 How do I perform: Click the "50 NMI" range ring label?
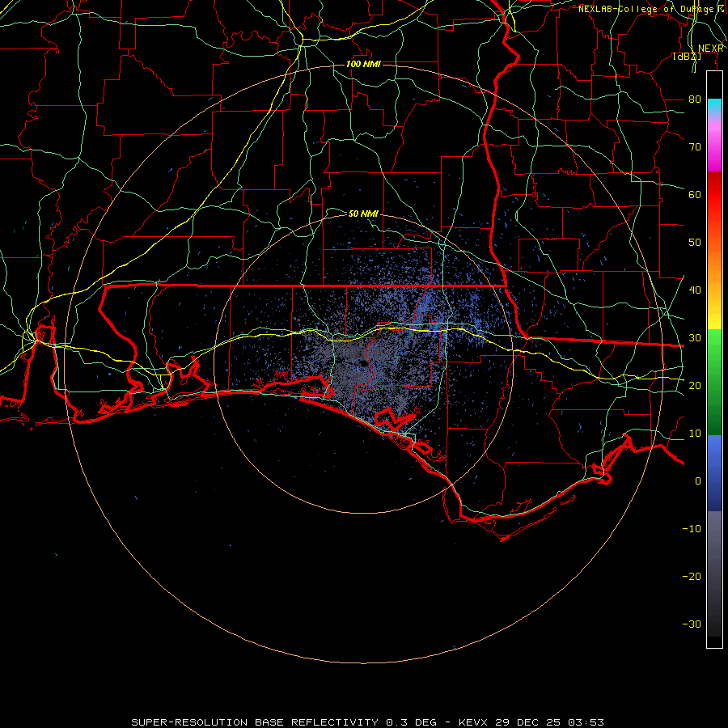click(x=363, y=214)
